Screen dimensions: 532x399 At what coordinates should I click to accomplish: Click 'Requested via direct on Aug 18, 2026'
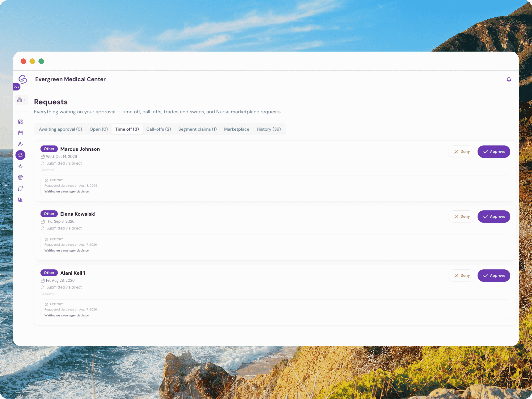[71, 186]
